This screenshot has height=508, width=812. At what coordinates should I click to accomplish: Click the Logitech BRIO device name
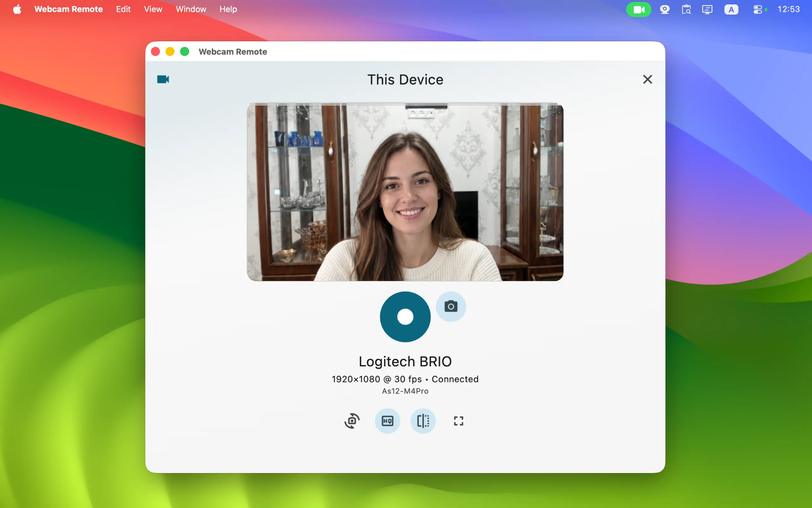[x=405, y=362]
